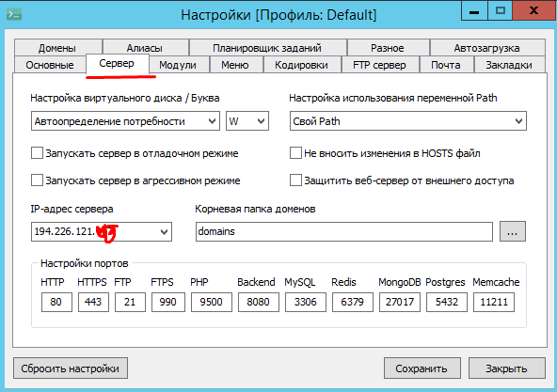Click the domains root folder text field

pyautogui.click(x=343, y=232)
